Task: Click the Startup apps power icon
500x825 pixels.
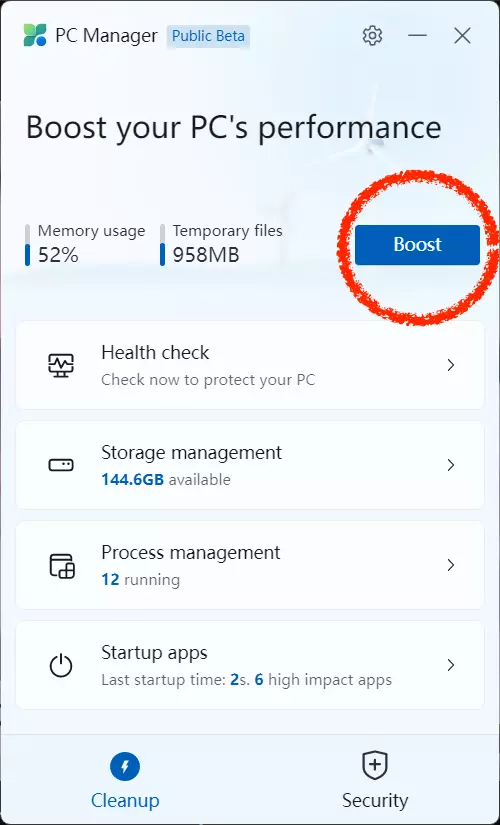Action: (x=61, y=666)
